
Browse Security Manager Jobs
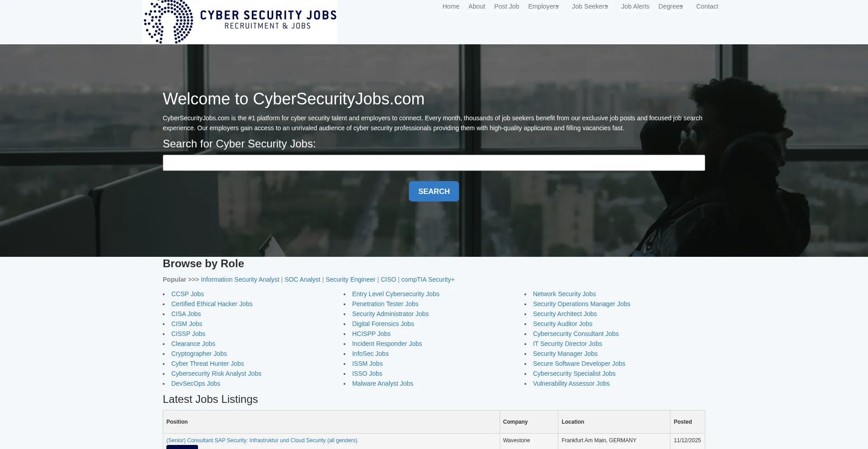click(x=565, y=354)
